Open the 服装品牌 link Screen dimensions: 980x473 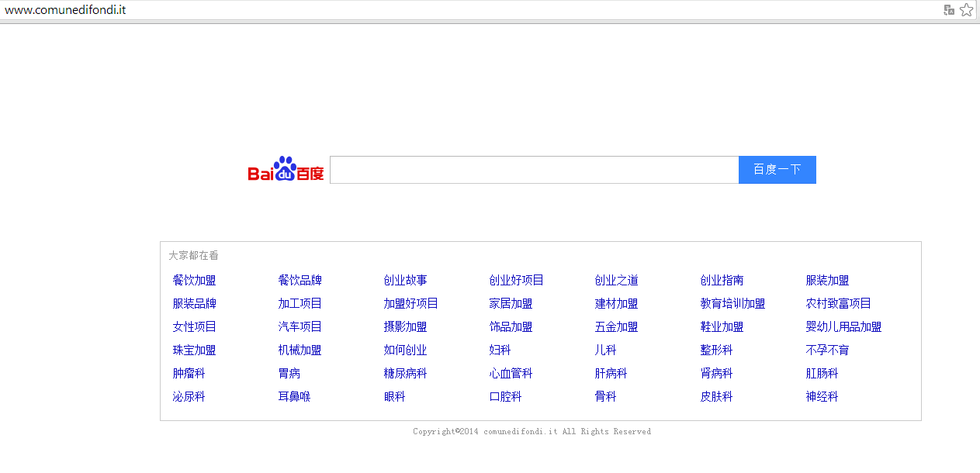coord(195,304)
